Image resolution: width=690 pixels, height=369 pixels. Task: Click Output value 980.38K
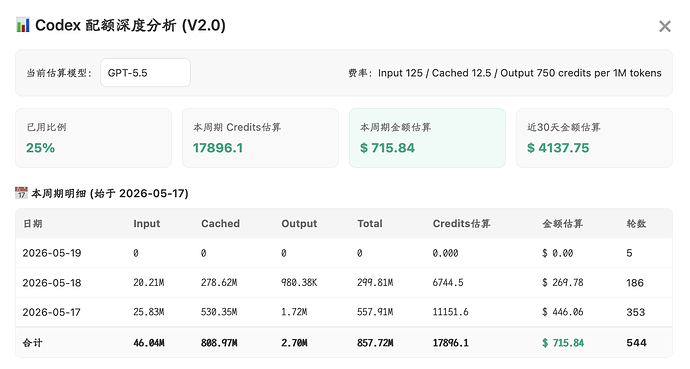point(299,282)
